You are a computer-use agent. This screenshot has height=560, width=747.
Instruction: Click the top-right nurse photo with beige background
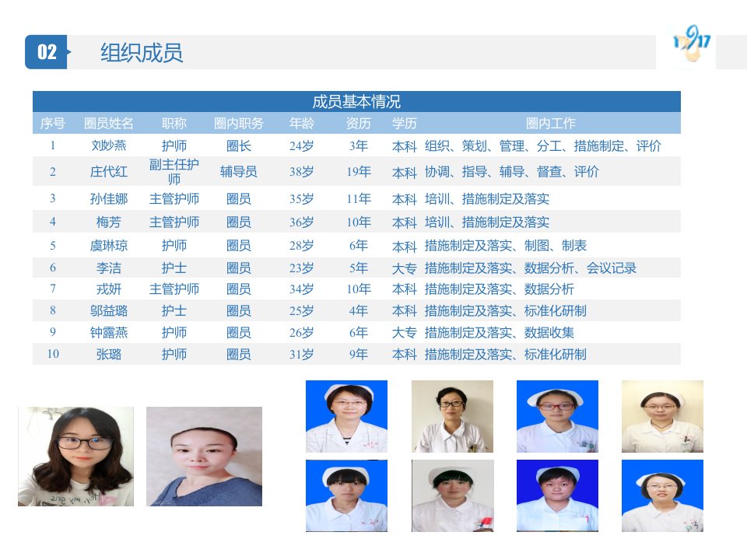click(x=662, y=416)
